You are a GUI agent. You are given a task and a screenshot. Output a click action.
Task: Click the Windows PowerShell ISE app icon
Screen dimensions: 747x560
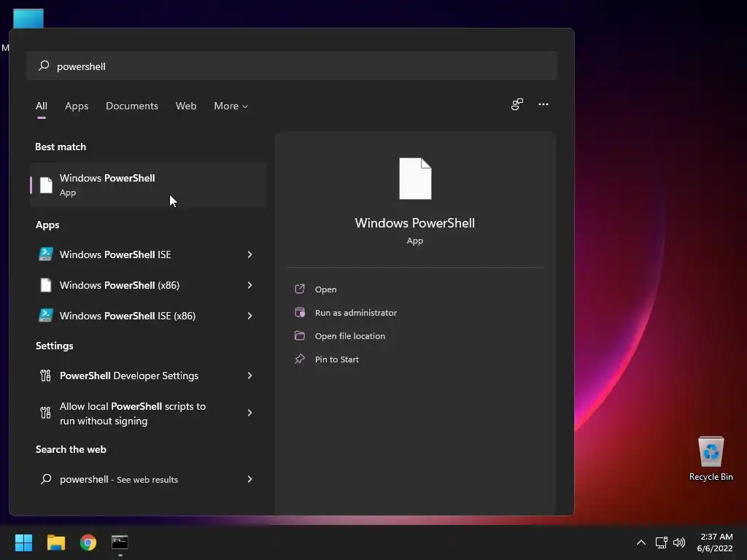pyautogui.click(x=46, y=254)
